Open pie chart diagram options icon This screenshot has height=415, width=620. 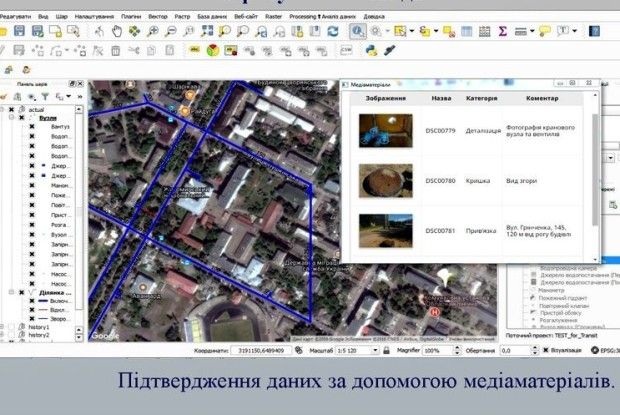213,50
